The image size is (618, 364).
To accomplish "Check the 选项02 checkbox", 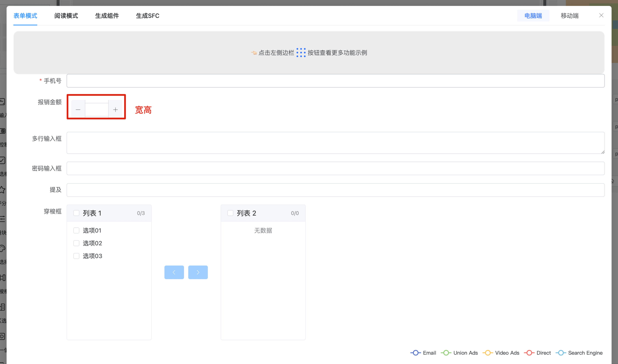I will pyautogui.click(x=76, y=243).
